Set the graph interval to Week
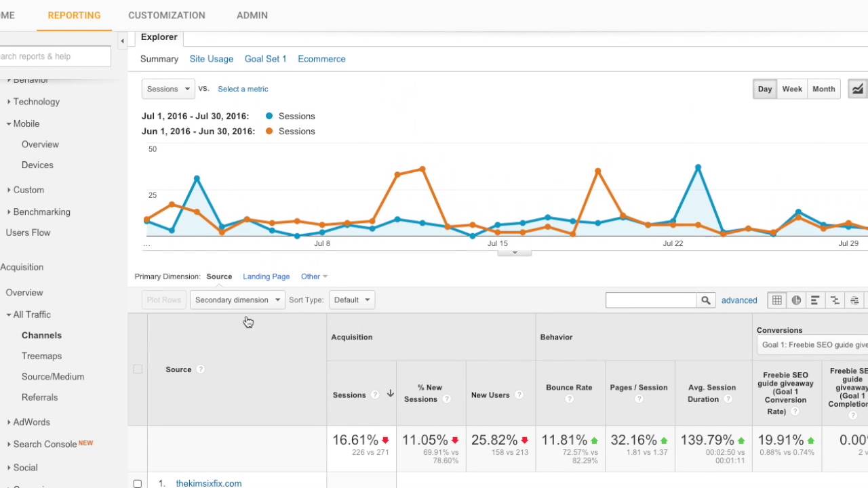This screenshot has height=488, width=868. tap(792, 89)
